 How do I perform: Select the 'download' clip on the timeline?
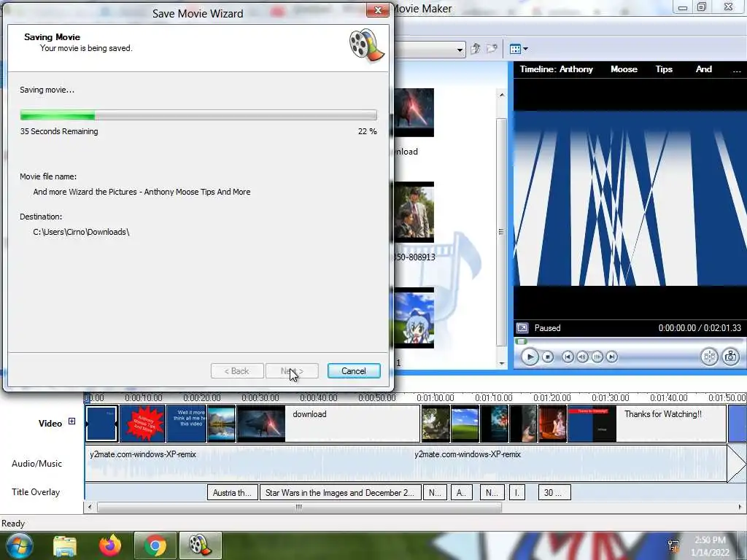tap(329, 424)
